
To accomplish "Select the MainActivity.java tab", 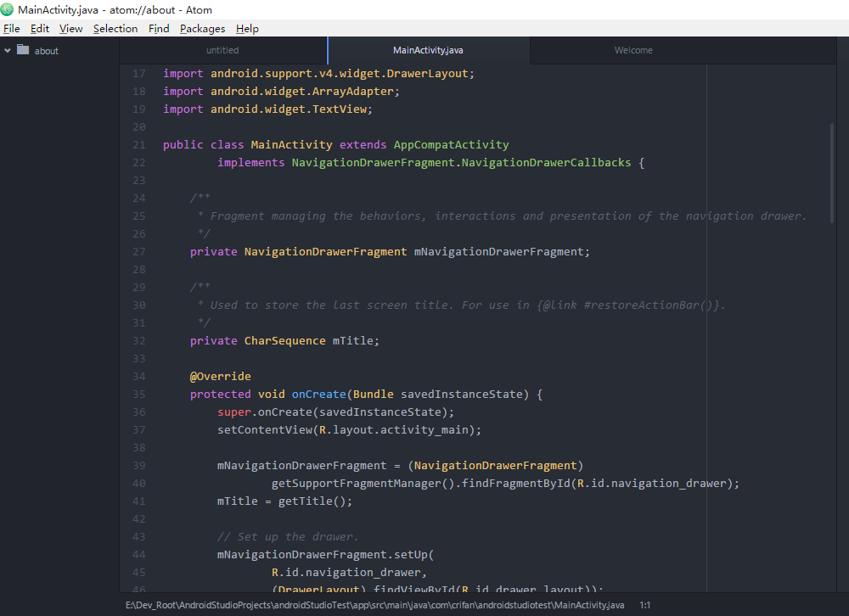I will 428,50.
